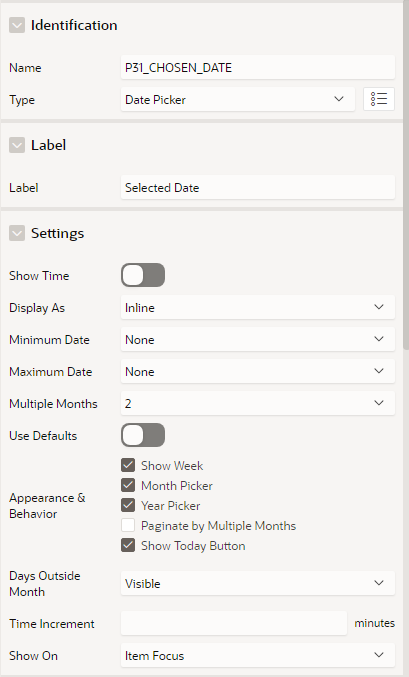Open the Days Outside Month dropdown
409x677 pixels.
258,583
